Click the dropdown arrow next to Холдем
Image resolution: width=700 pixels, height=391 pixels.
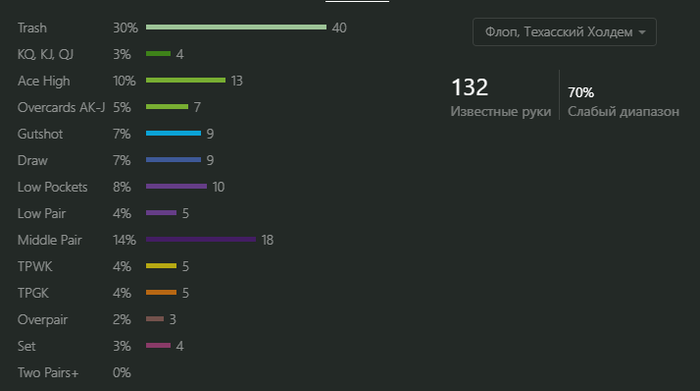(642, 32)
